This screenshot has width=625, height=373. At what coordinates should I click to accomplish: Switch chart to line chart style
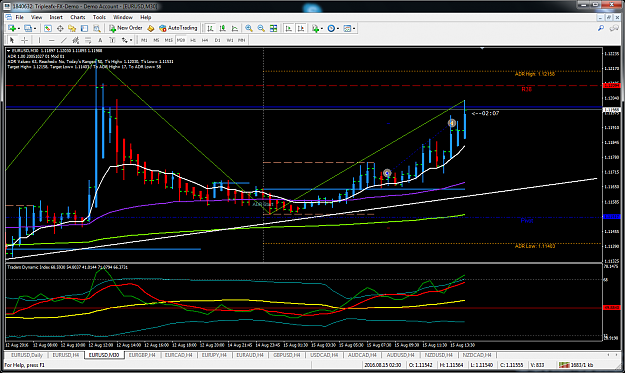click(235, 28)
